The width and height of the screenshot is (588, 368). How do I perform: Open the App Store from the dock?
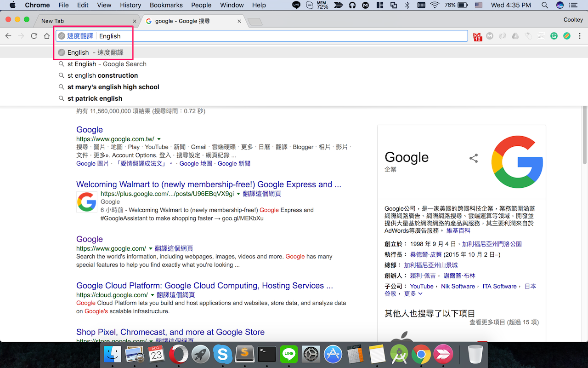tap(333, 354)
